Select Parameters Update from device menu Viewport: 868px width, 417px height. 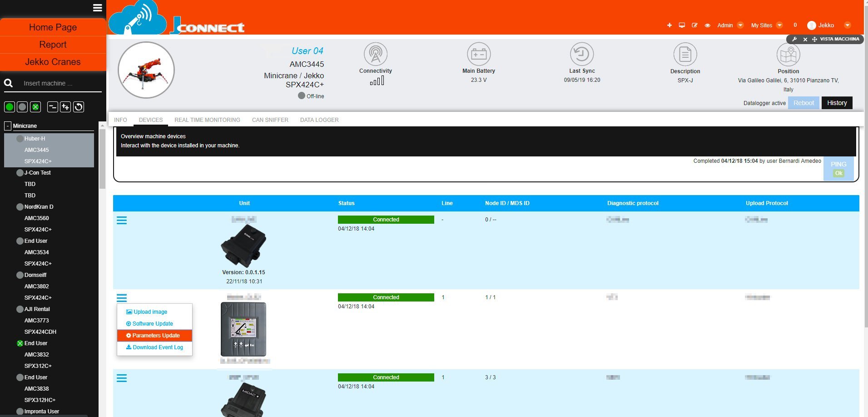pyautogui.click(x=155, y=336)
